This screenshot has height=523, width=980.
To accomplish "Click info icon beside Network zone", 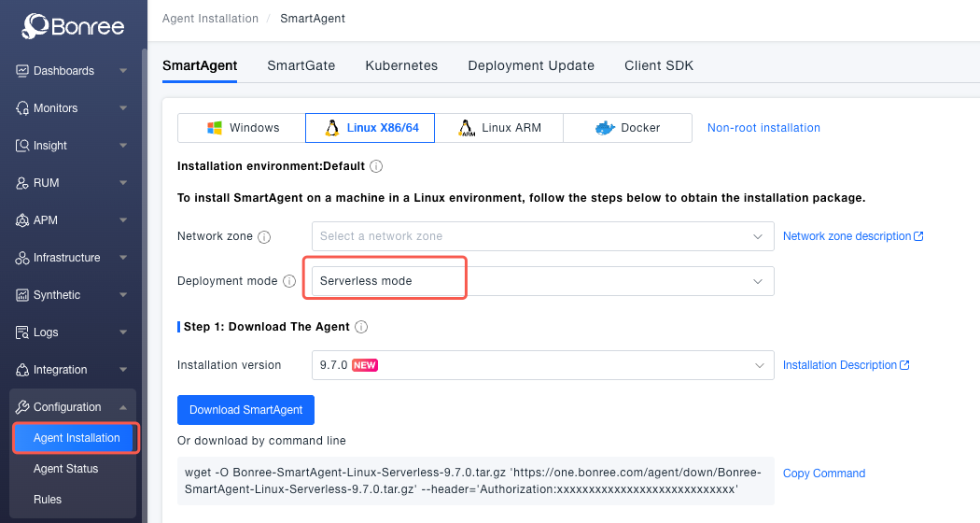I will (x=264, y=237).
